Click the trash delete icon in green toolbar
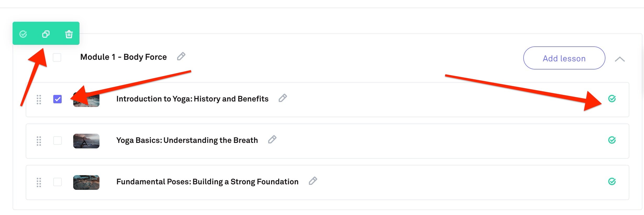The image size is (644, 215). [69, 34]
